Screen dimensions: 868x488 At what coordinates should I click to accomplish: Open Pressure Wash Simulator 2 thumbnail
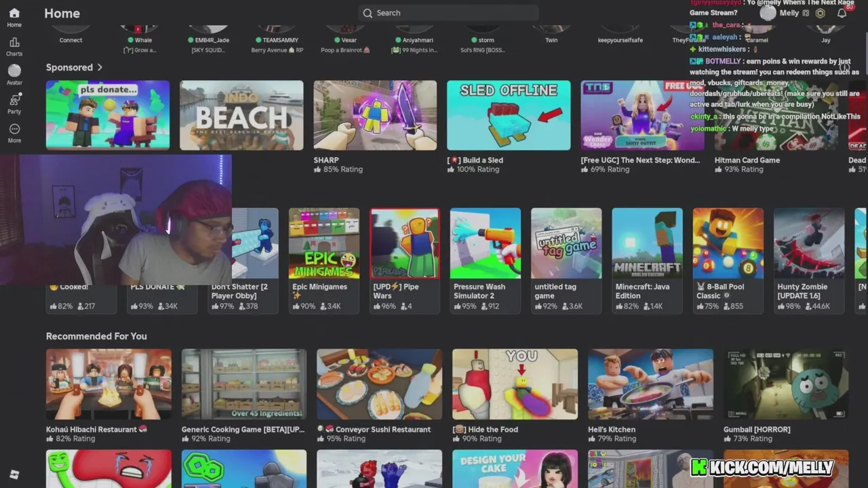(x=486, y=243)
